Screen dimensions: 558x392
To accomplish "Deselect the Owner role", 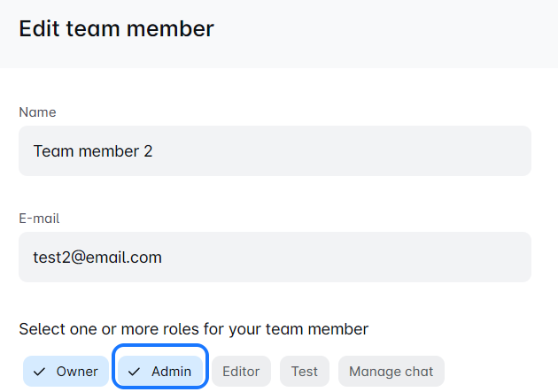I will (66, 372).
